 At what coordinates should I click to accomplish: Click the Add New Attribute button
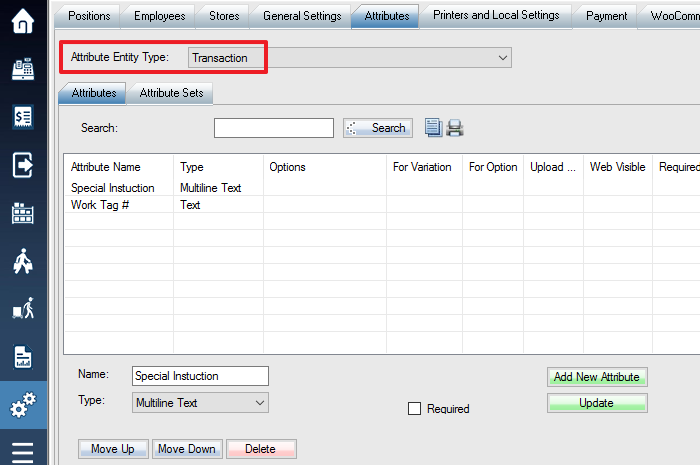(x=597, y=377)
